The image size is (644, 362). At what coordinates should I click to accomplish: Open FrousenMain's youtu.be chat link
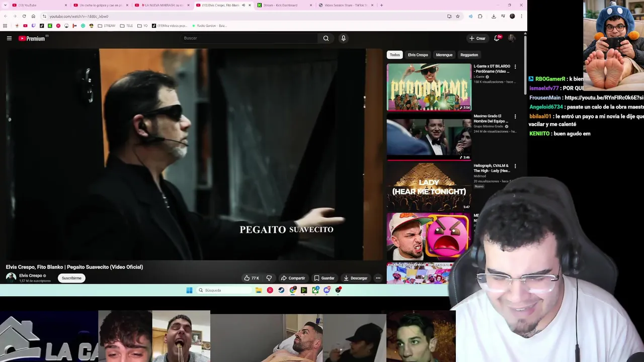point(604,98)
